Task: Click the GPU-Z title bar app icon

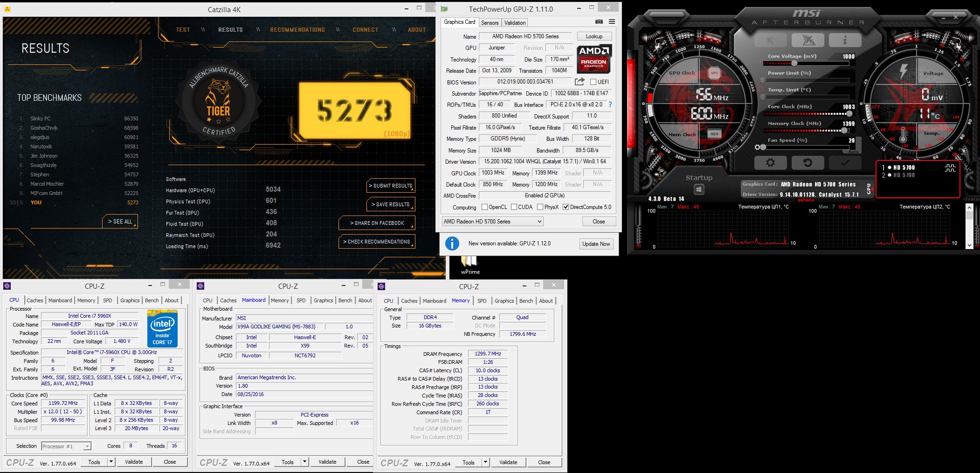Action: [444, 9]
